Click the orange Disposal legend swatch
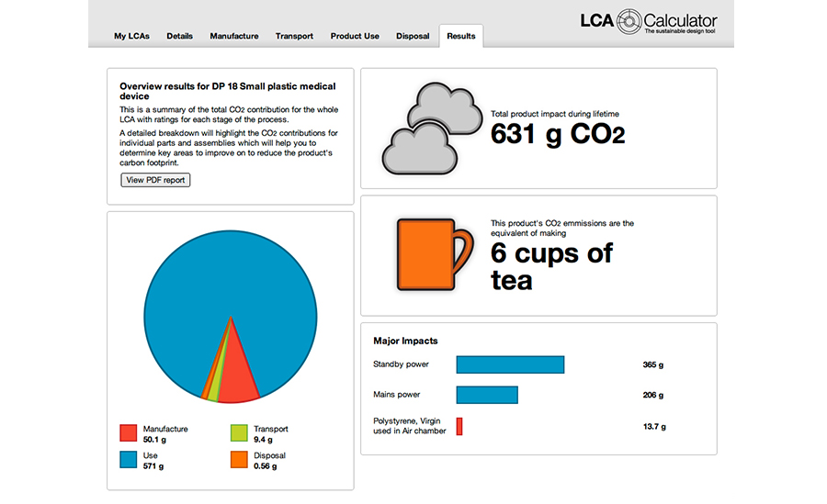Viewport: 827px width, 504px height. (x=238, y=459)
